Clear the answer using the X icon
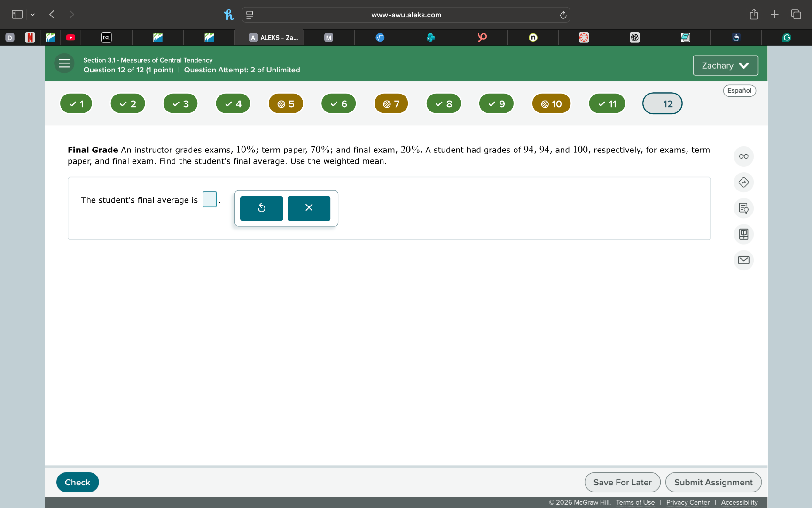812x508 pixels. pyautogui.click(x=309, y=207)
